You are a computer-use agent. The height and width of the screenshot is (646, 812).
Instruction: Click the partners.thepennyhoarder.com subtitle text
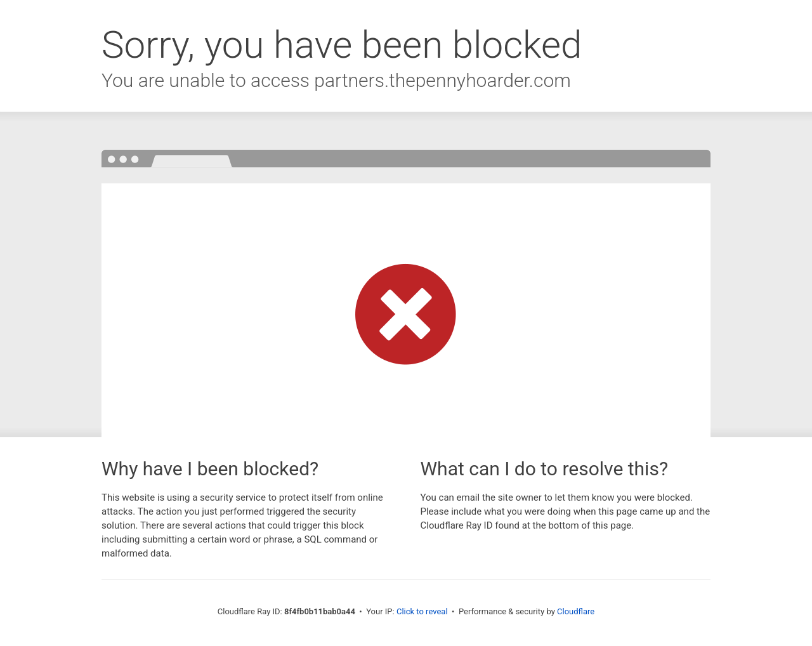click(x=442, y=81)
